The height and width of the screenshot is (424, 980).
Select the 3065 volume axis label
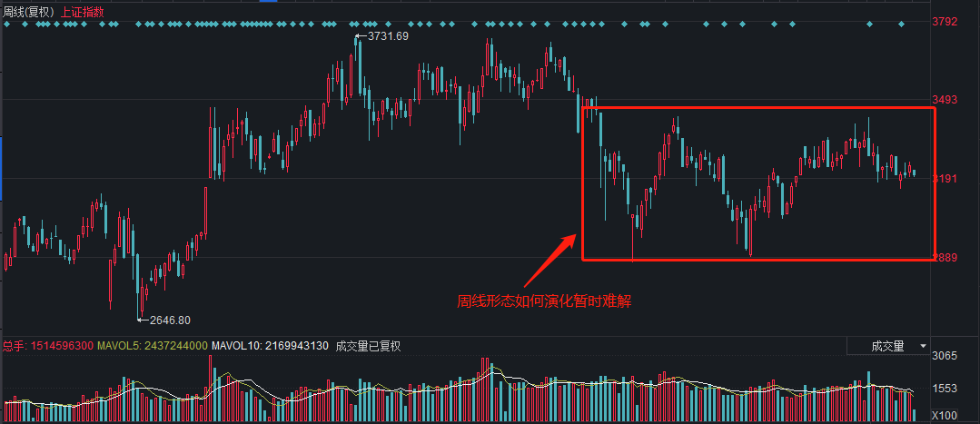tap(945, 356)
